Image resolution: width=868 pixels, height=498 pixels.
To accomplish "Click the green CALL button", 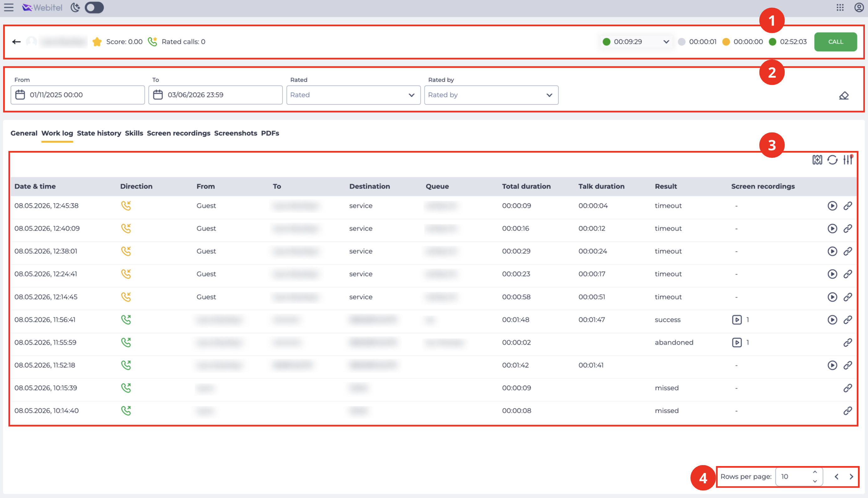I will click(x=835, y=42).
